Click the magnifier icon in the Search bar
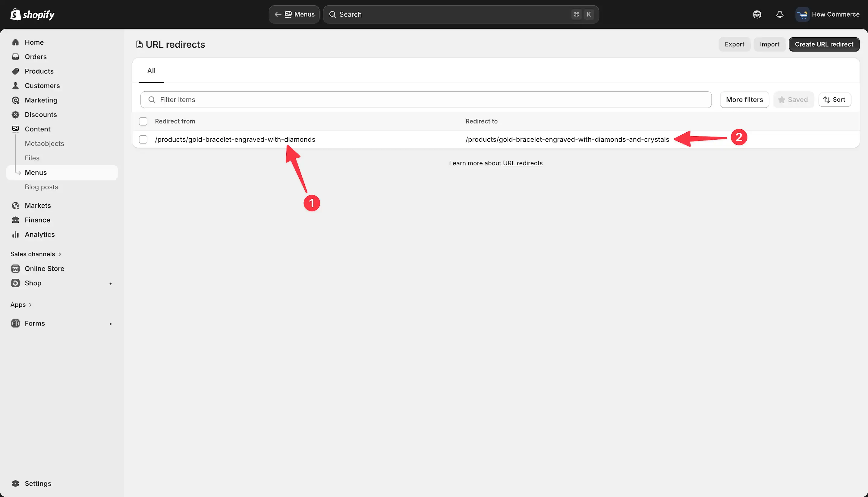This screenshot has width=868, height=497. point(332,14)
